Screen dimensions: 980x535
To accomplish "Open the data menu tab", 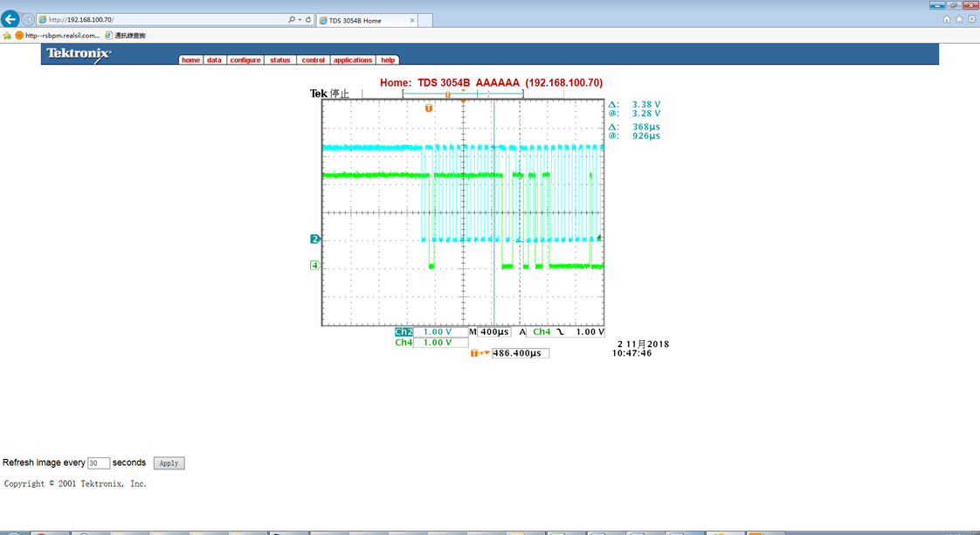I will 214,60.
